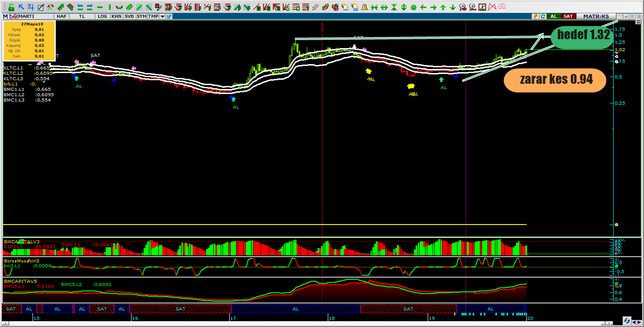
Task: Toggle the SYM button in chart header
Action: 141,16
